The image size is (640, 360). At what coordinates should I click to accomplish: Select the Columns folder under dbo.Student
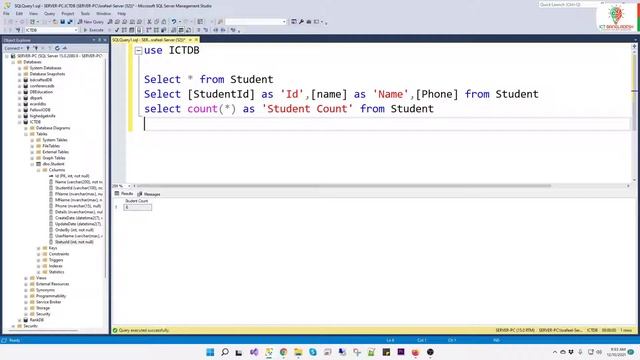(x=57, y=170)
